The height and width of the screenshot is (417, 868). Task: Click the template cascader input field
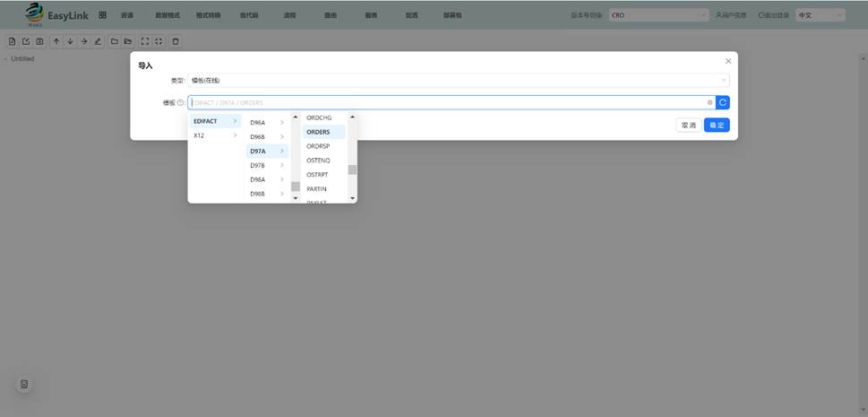(x=448, y=102)
